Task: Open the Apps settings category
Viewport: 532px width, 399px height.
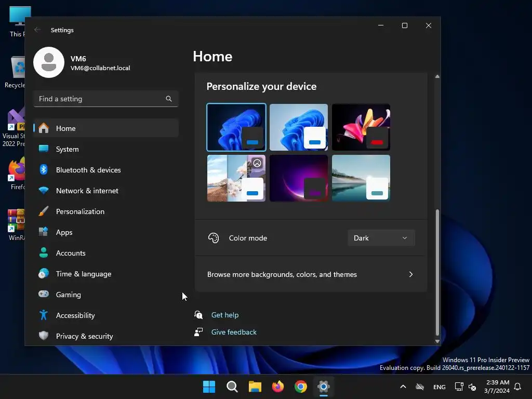Action: (x=106, y=232)
